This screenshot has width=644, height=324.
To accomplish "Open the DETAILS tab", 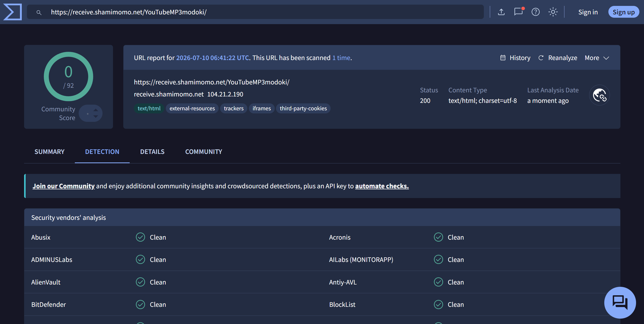I will (152, 152).
